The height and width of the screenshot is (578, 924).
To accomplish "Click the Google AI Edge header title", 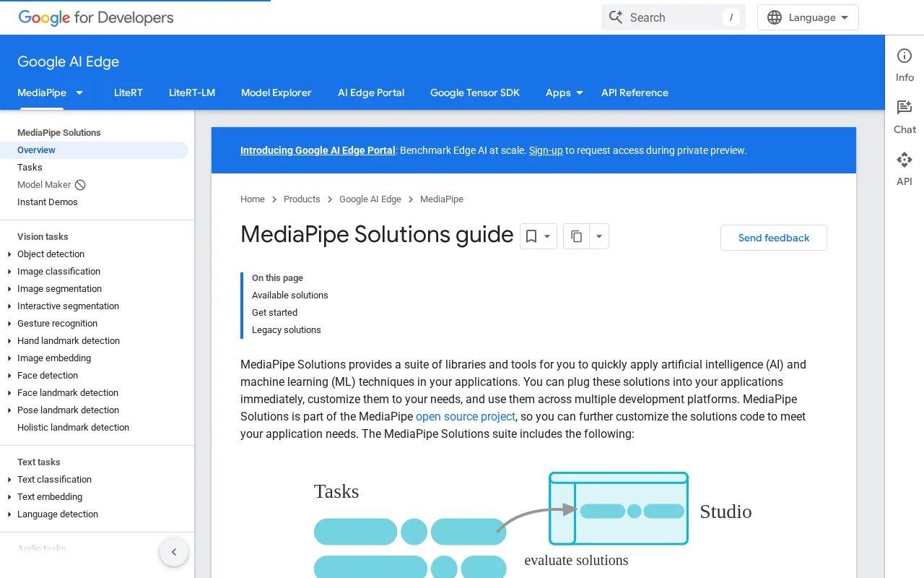I will point(69,62).
